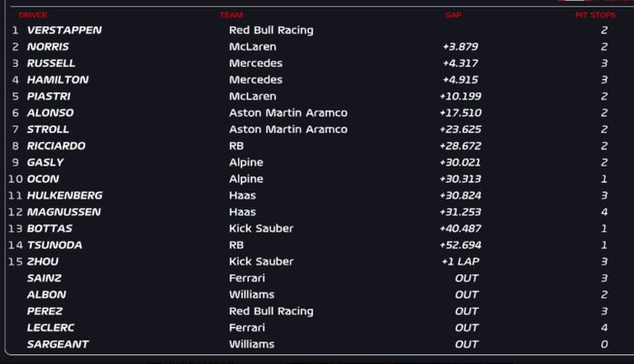Select BOTTAS's Kick Sauber team name
Screen dimensions: 634x364
261,228
